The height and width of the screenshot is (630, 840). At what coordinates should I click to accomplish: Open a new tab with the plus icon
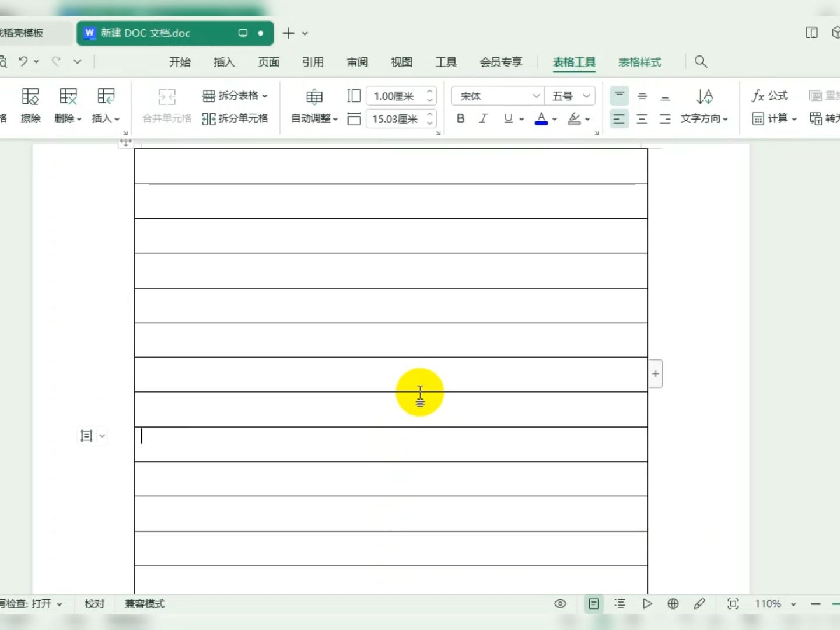tap(288, 33)
